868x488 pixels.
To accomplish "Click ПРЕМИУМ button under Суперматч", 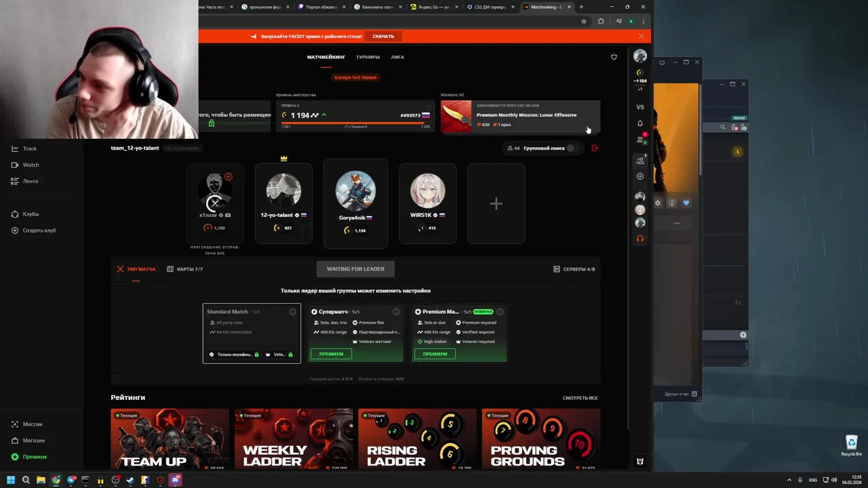I will [332, 354].
